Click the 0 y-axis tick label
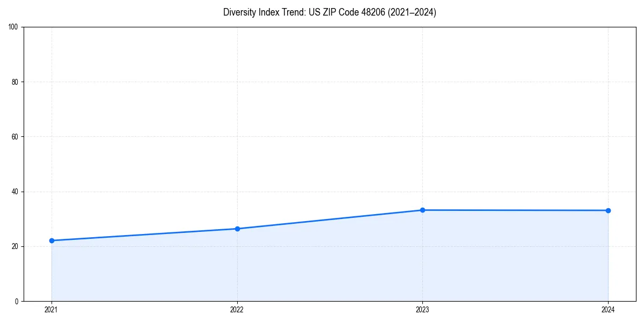Viewport: 644px width, 322px height. click(x=17, y=301)
